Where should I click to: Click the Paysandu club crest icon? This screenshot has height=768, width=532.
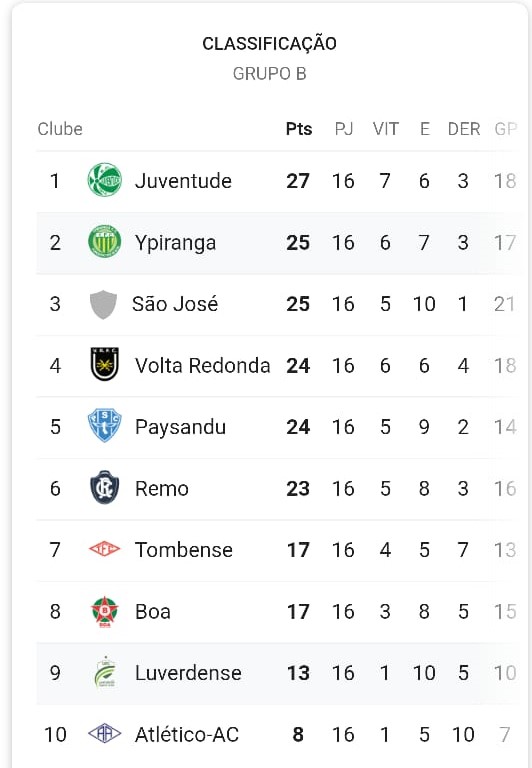[104, 425]
